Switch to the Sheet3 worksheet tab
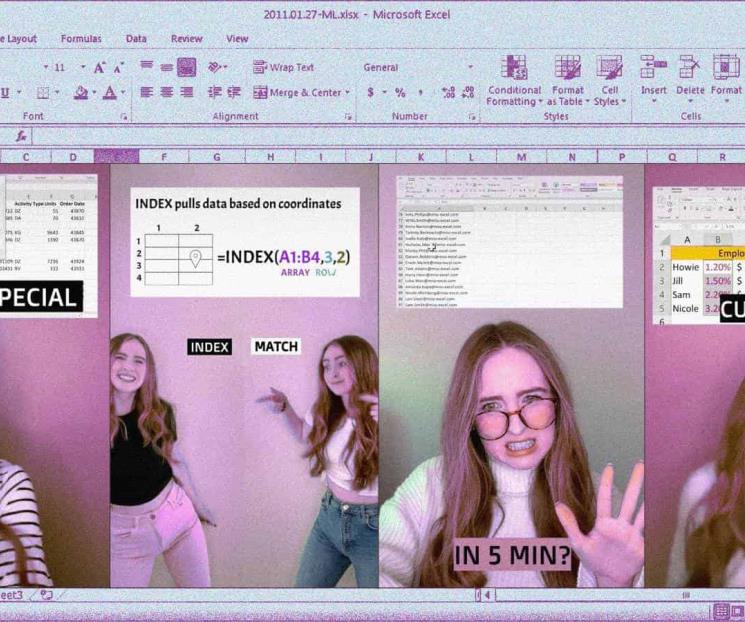The width and height of the screenshot is (745, 622). 11,595
